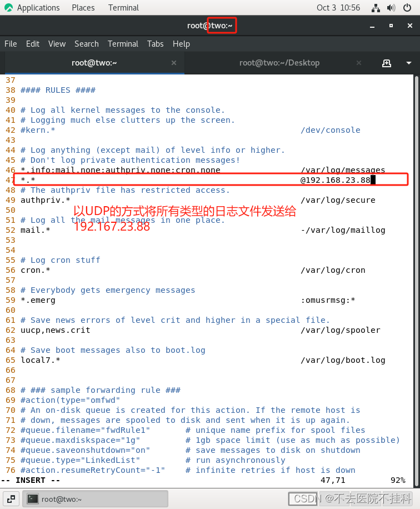Switch to the root@two:~/Desktop tab
This screenshot has height=509, width=420.
point(279,63)
